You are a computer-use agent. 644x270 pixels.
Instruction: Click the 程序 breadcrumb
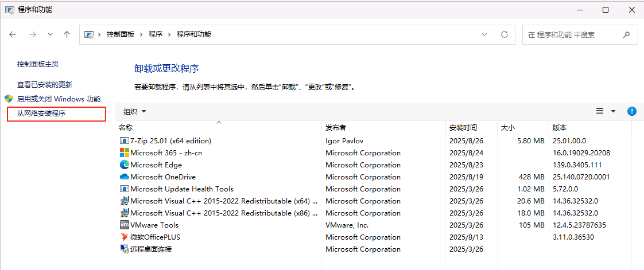point(156,34)
